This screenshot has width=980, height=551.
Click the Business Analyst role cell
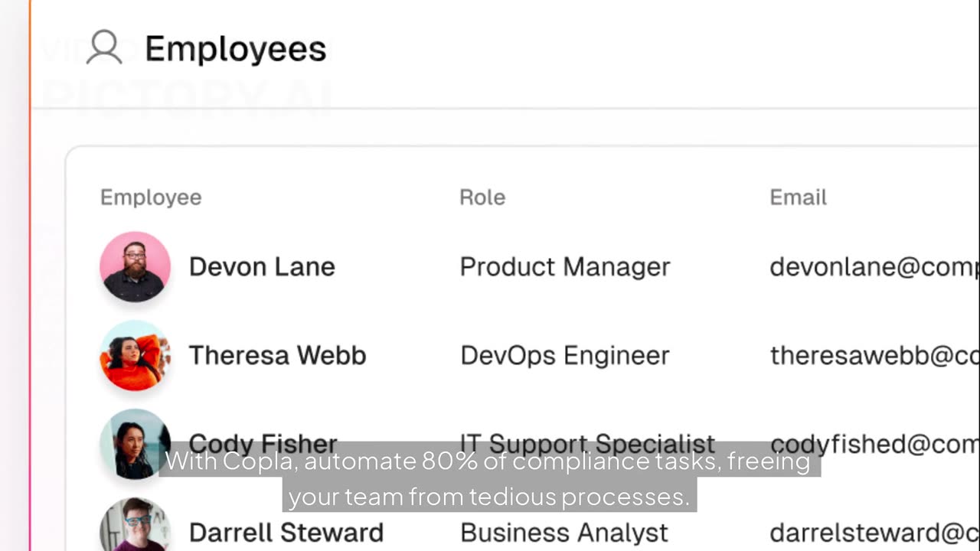[564, 533]
